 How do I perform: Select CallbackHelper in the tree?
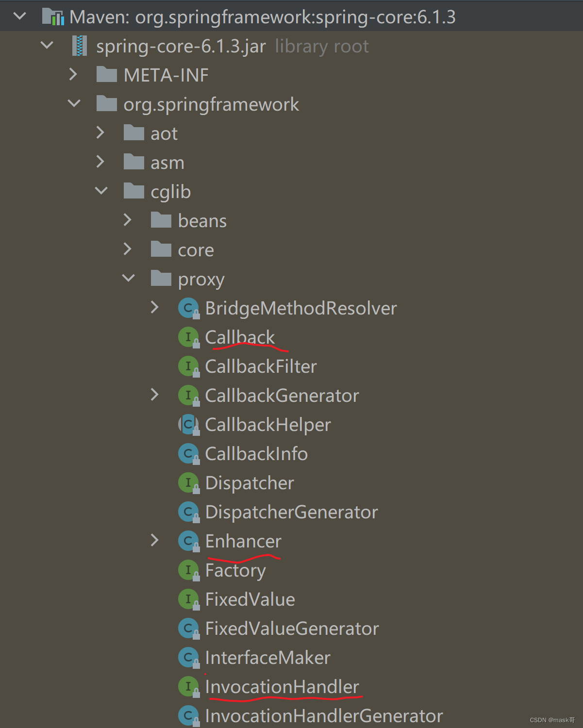click(x=267, y=424)
